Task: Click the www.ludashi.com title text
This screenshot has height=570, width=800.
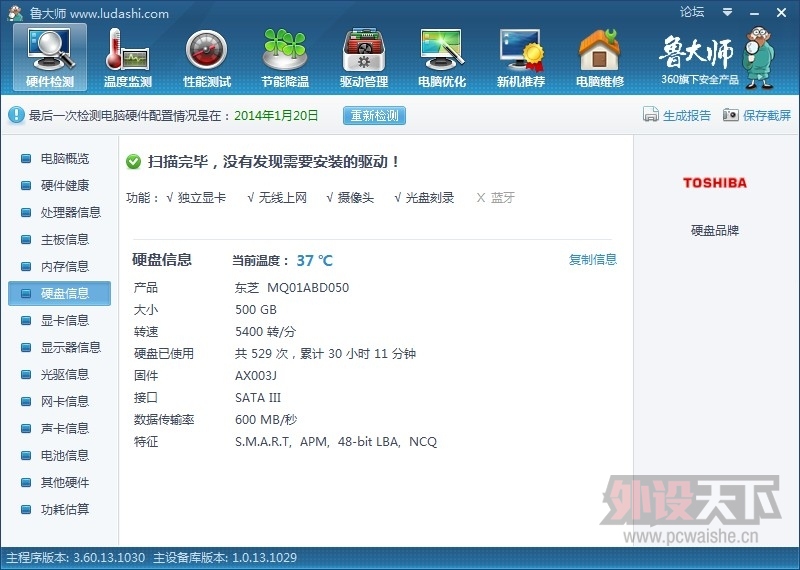Action: click(x=119, y=14)
